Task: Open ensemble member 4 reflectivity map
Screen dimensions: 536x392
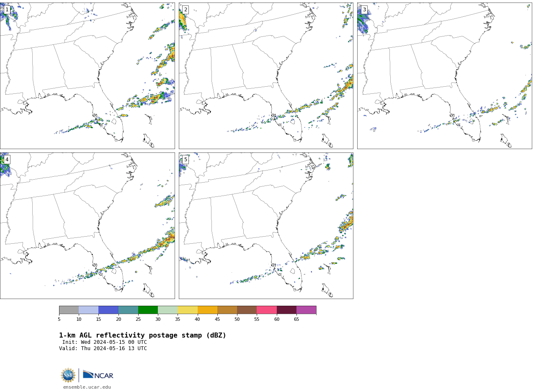Action: pyautogui.click(x=87, y=226)
